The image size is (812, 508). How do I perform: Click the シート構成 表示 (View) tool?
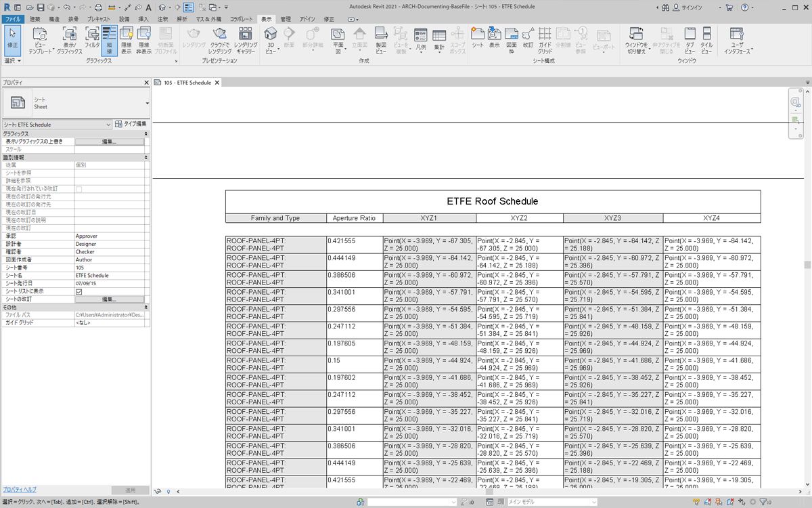tap(495, 39)
